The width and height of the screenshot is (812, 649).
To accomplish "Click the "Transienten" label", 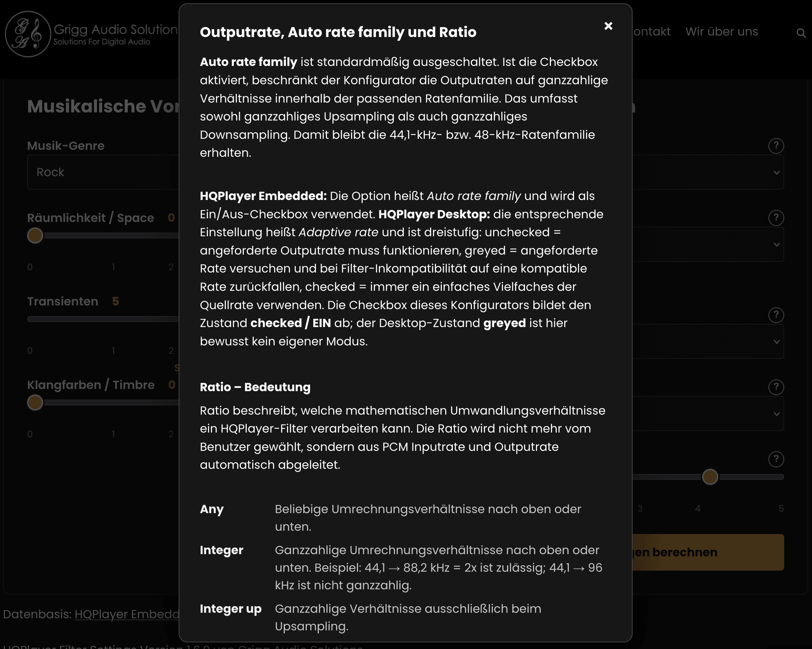I will pos(63,301).
